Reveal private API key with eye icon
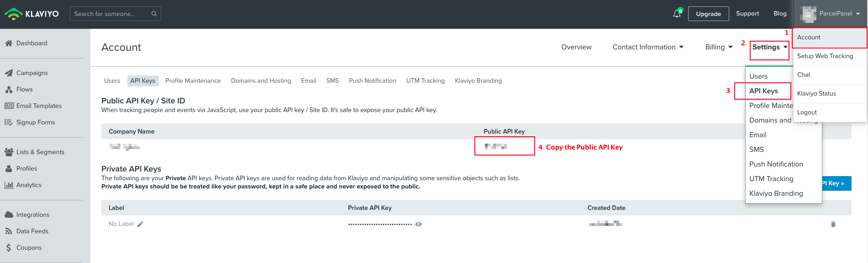This screenshot has width=868, height=263. click(x=419, y=224)
